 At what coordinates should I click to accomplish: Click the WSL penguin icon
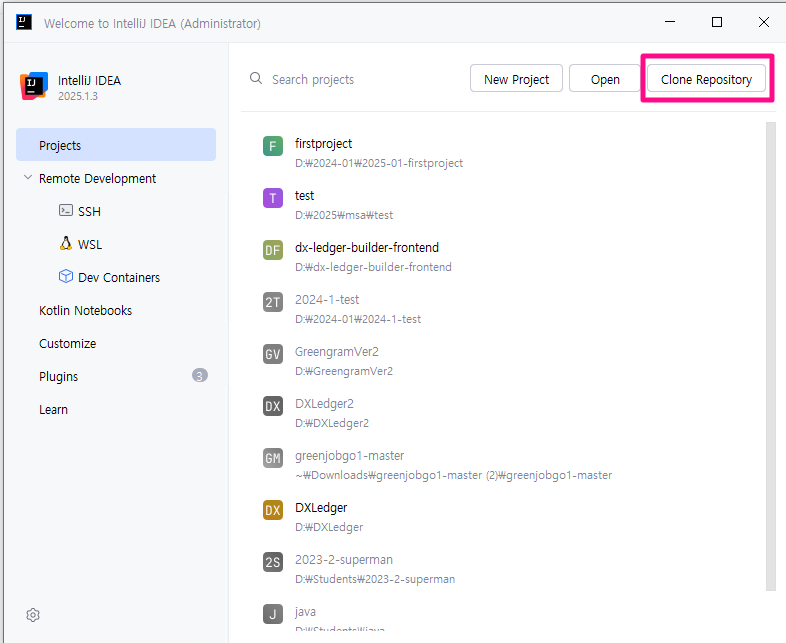tap(66, 244)
